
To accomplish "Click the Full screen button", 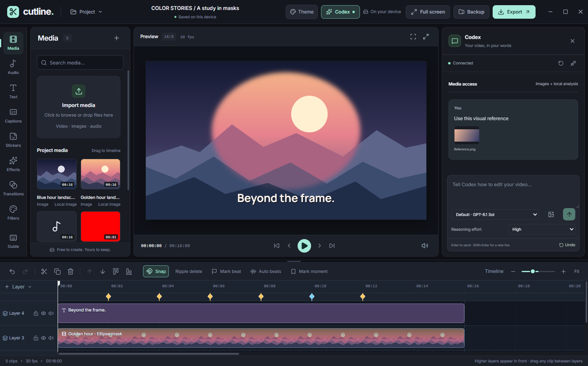I will pyautogui.click(x=428, y=12).
